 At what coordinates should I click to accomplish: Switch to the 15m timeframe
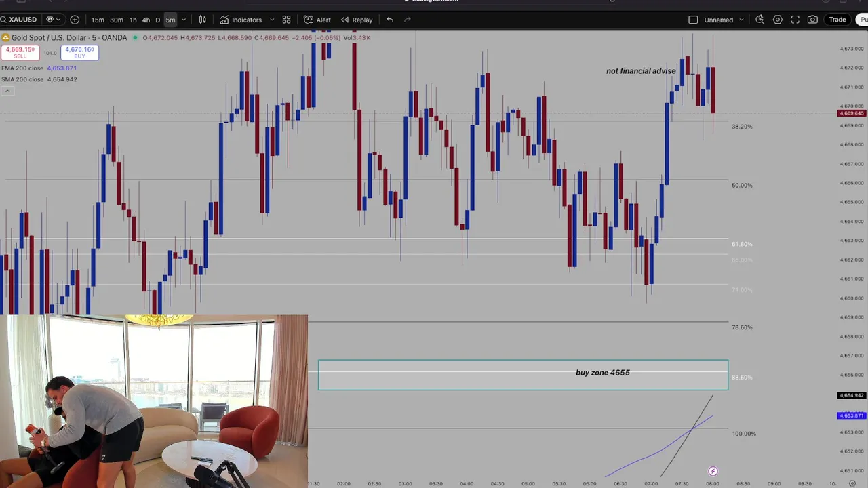click(98, 20)
